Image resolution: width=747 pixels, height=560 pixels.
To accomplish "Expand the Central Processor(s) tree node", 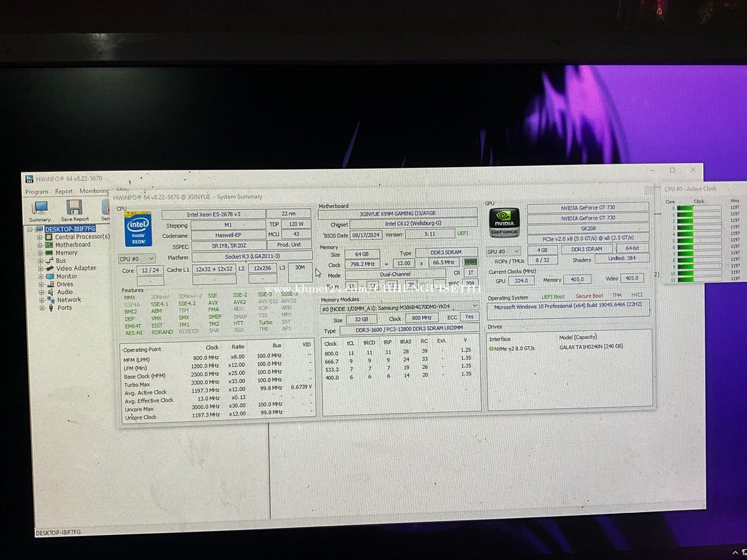I will point(40,237).
